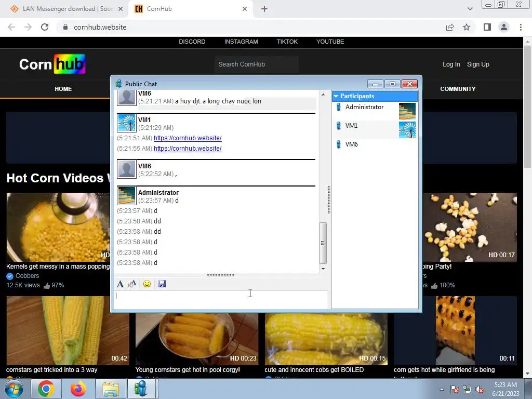Switch to LAN Messenger download tab
This screenshot has width=532, height=399.
63,9
